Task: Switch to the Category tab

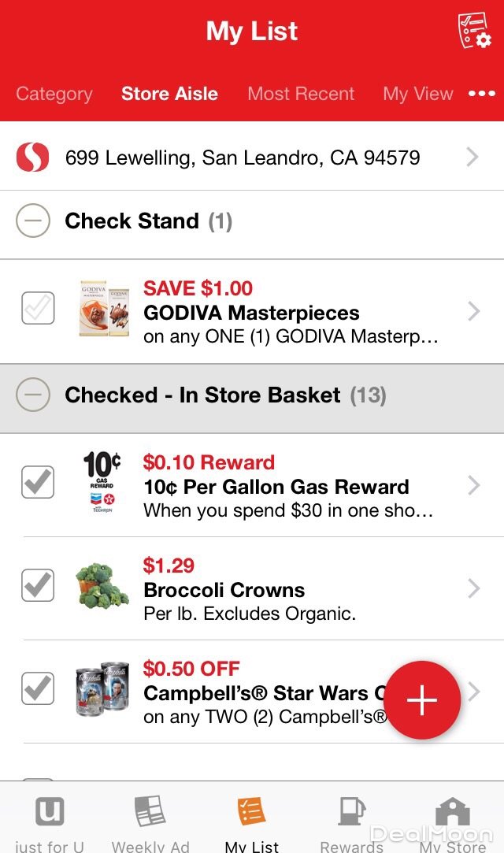Action: [x=54, y=95]
